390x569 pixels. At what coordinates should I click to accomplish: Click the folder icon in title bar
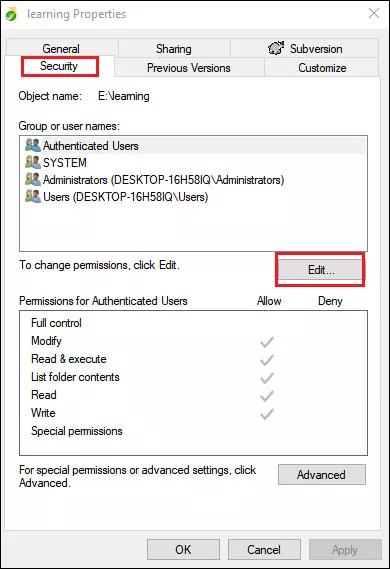tap(11, 13)
